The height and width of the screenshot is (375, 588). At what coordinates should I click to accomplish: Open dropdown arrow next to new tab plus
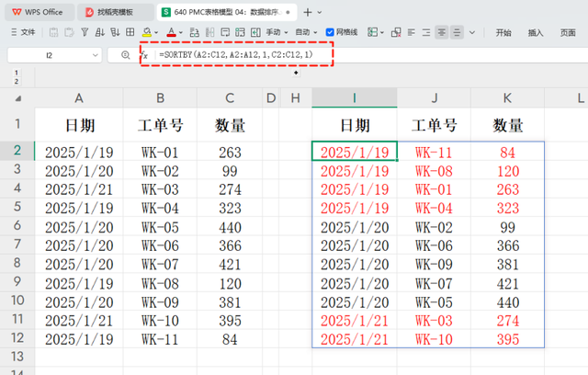(320, 12)
